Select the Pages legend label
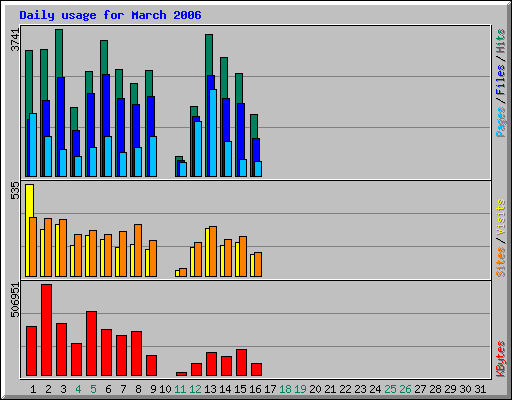The height and width of the screenshot is (400, 512). pyautogui.click(x=500, y=122)
